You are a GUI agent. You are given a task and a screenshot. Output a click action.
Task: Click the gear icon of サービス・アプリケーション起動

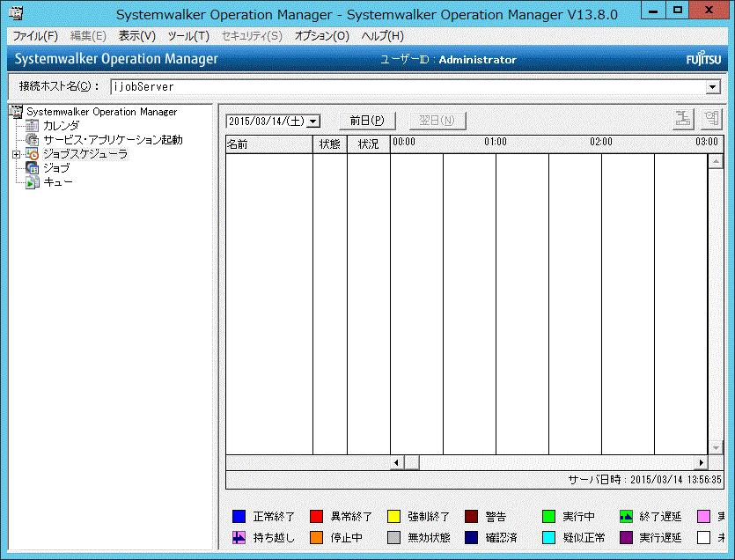[x=32, y=140]
